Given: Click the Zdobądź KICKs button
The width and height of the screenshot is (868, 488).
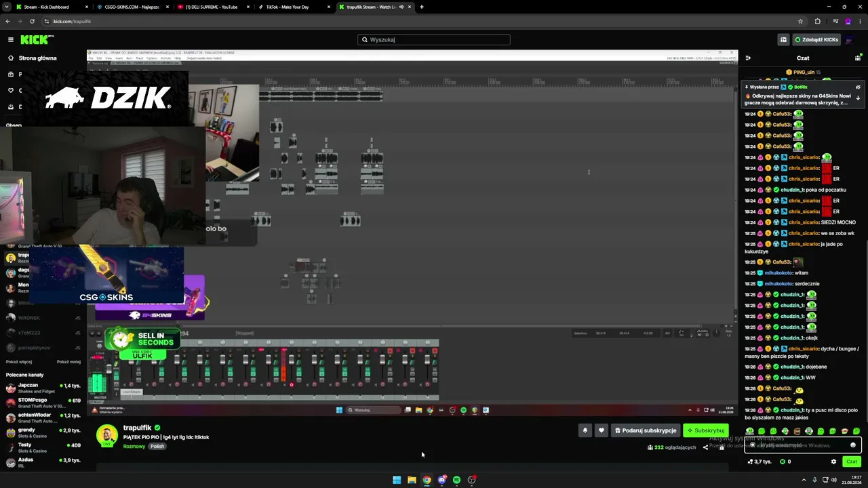Looking at the screenshot, I should [817, 40].
